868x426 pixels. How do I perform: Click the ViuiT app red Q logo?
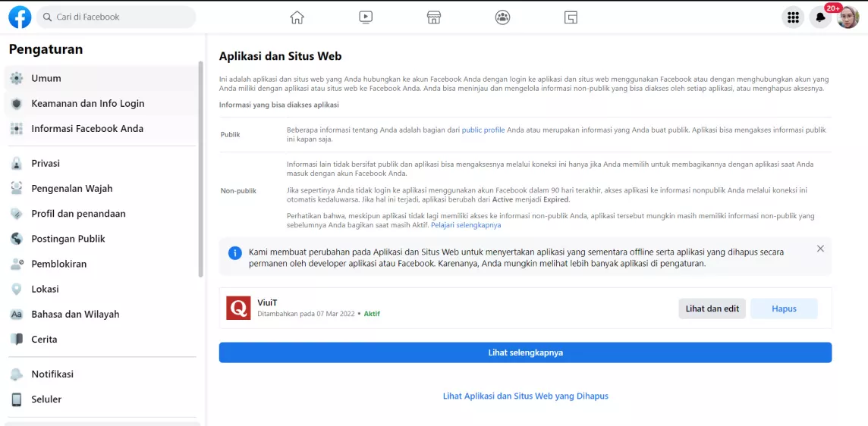coord(238,309)
